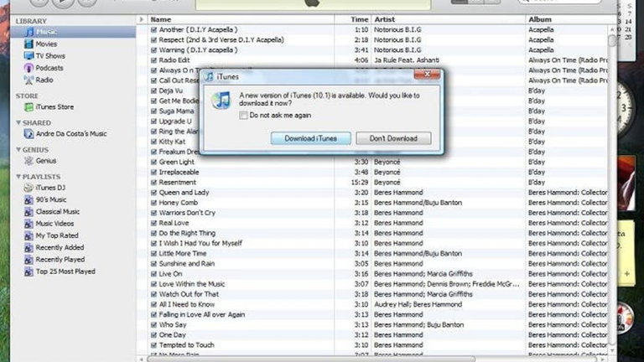644x362 pixels.
Task: Click the 15:29 time of Resentment
Action: point(360,182)
